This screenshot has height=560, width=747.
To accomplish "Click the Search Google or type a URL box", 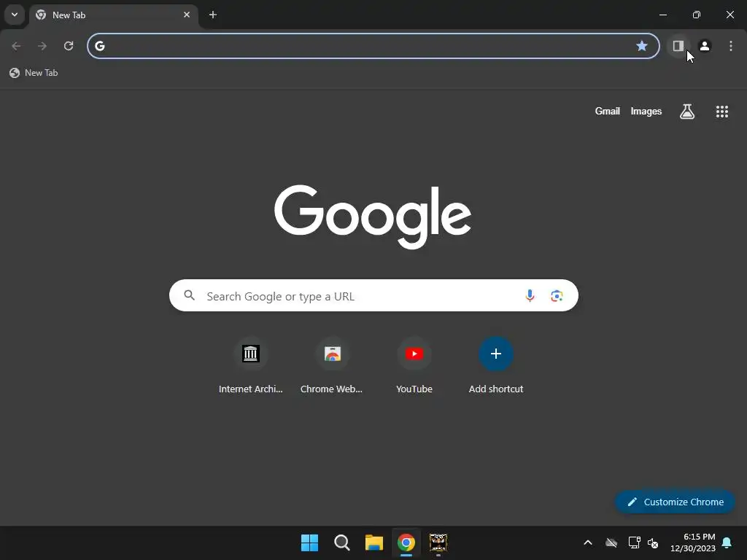I will pyautogui.click(x=373, y=296).
